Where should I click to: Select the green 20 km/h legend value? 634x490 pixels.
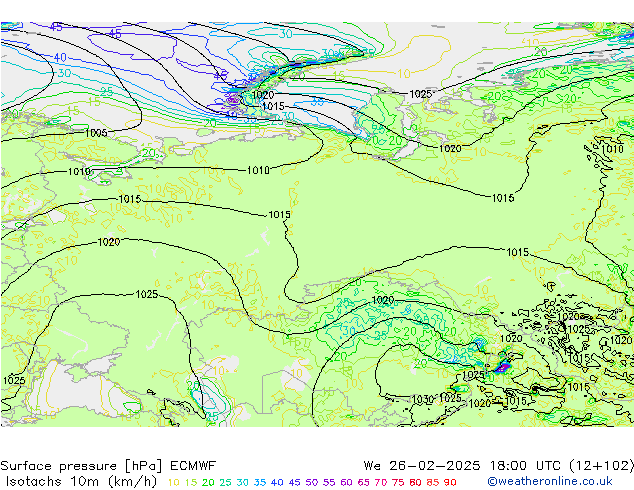pos(208,482)
